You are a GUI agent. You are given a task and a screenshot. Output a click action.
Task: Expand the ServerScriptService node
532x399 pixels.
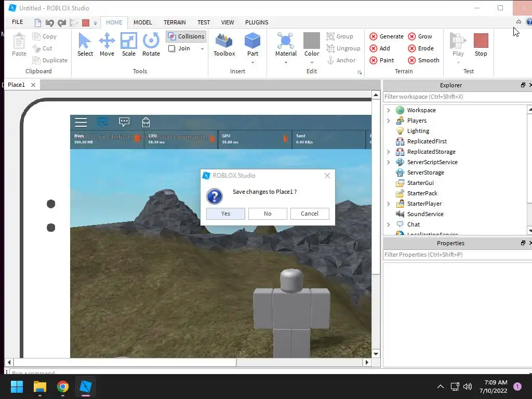coord(389,162)
